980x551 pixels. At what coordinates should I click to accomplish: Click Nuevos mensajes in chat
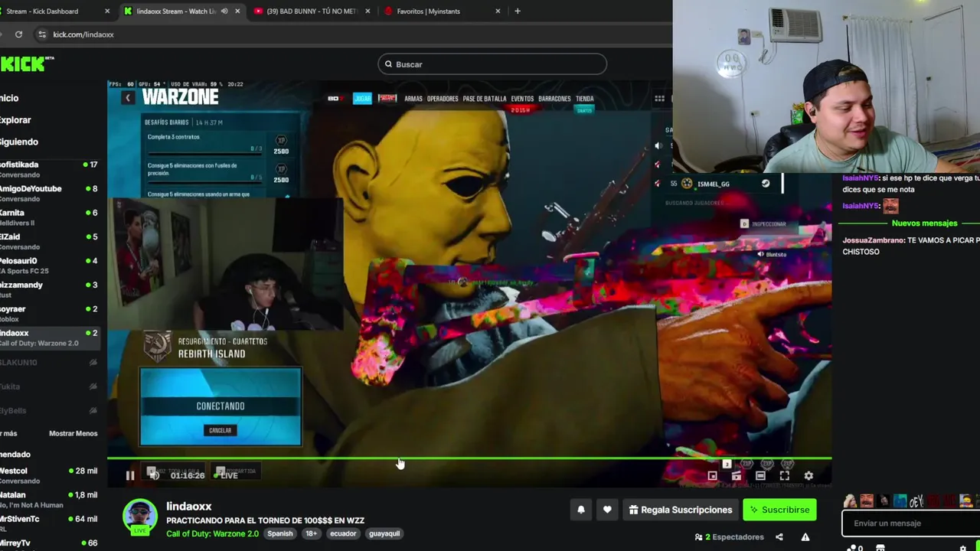pyautogui.click(x=924, y=223)
